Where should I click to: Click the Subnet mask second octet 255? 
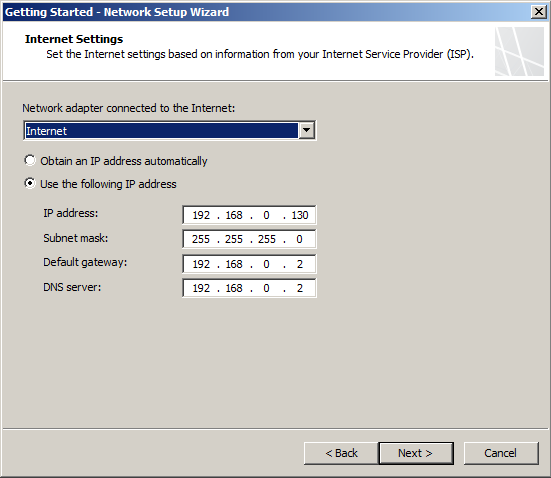click(x=234, y=239)
